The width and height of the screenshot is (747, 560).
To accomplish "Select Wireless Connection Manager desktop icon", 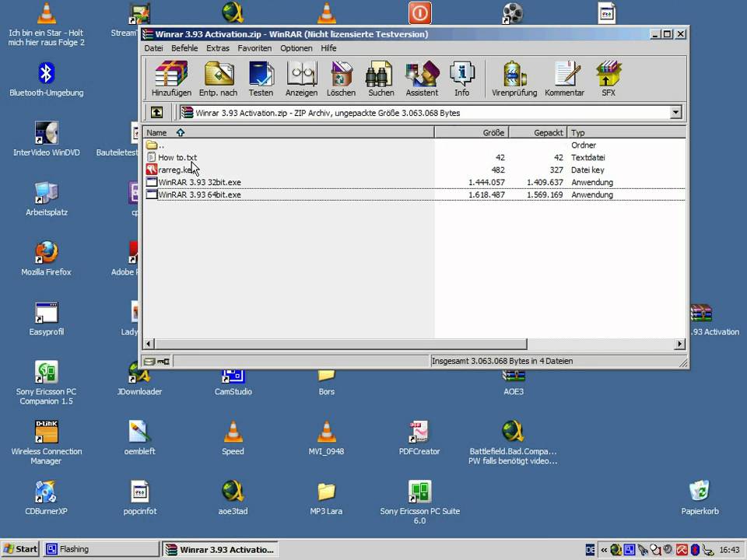I will click(x=46, y=443).
